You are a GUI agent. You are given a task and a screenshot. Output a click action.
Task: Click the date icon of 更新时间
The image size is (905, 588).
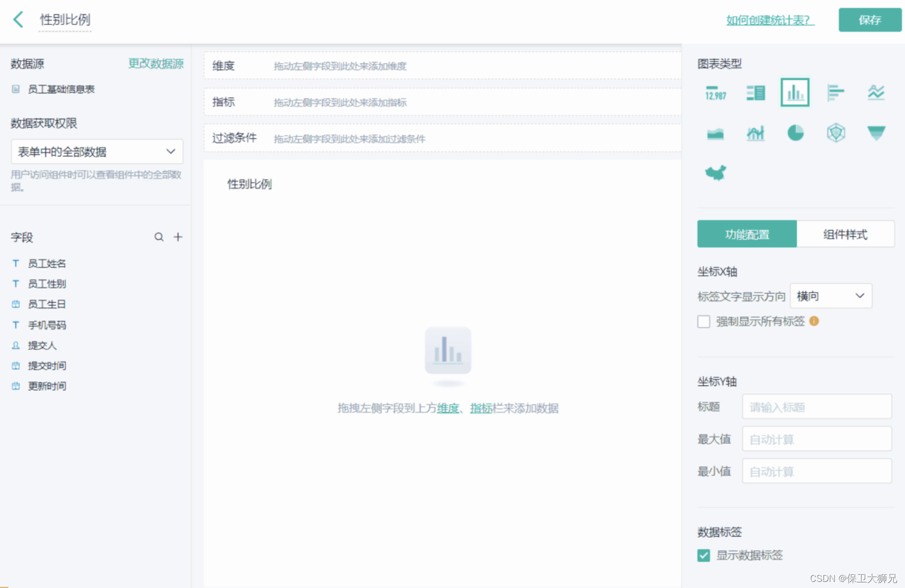pos(16,386)
